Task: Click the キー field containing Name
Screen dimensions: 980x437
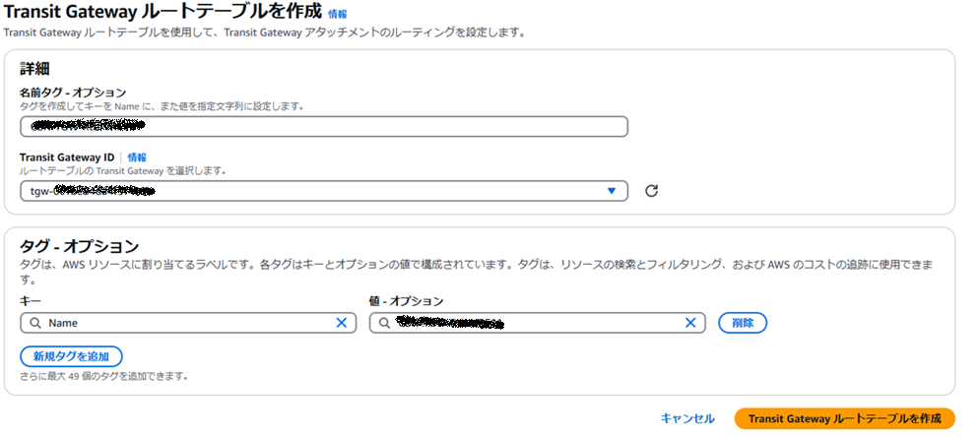Action: click(x=188, y=323)
